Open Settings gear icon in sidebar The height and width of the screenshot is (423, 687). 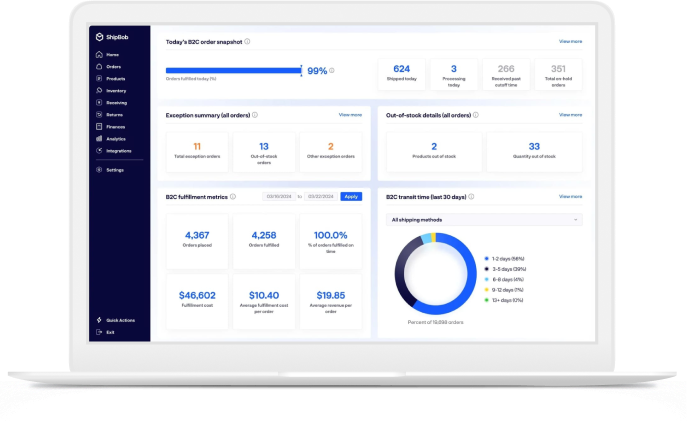click(x=99, y=170)
